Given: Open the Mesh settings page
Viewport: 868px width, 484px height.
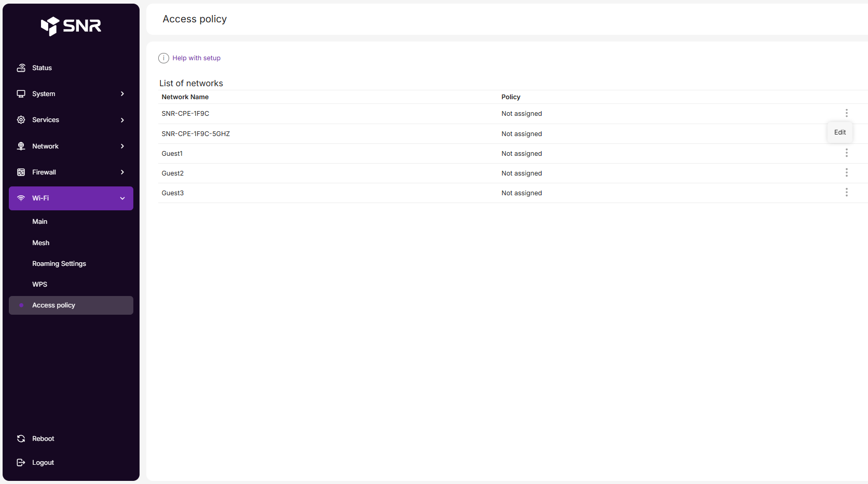Looking at the screenshot, I should 41,243.
